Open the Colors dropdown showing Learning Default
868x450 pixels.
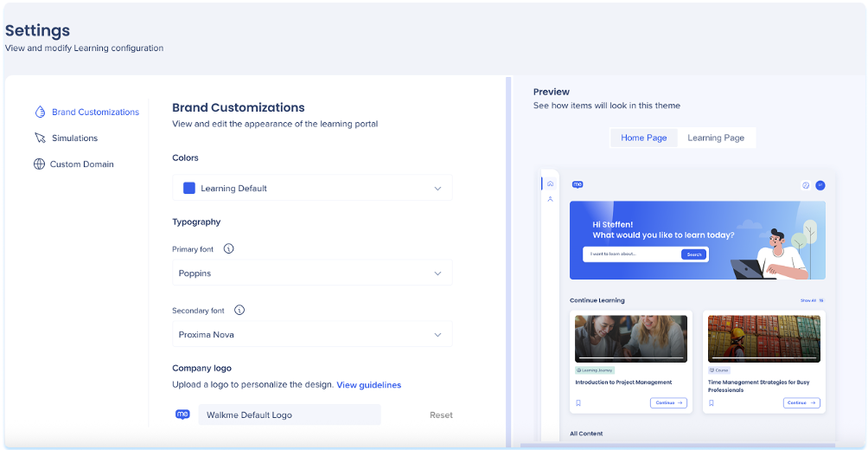pos(312,188)
